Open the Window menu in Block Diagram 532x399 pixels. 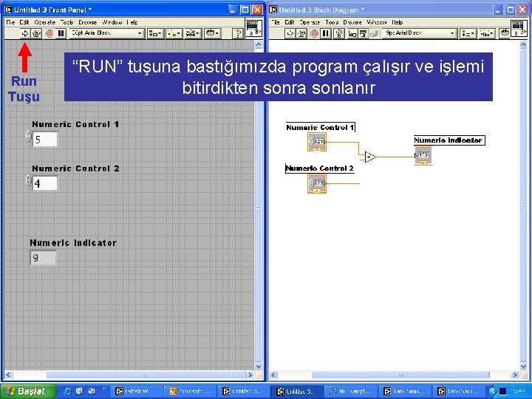pos(377,22)
